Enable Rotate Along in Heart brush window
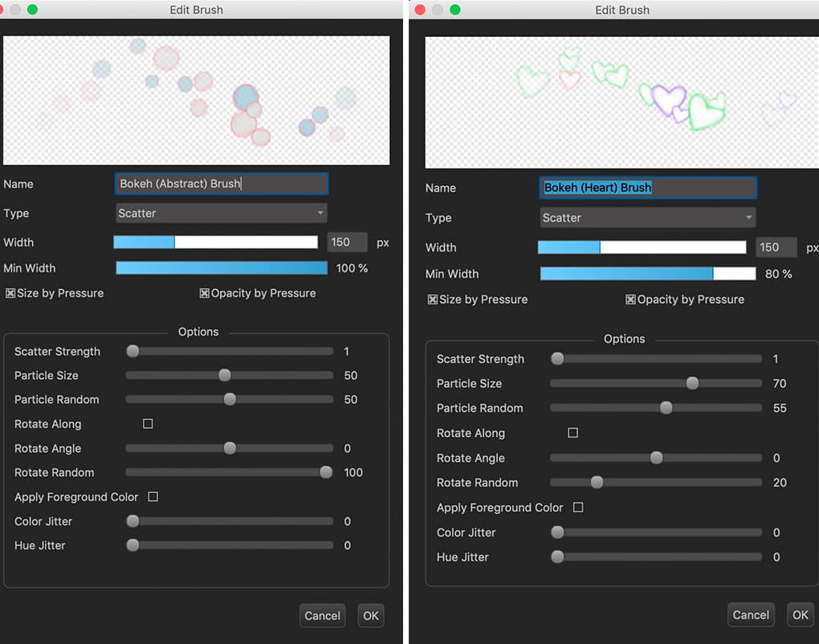819x644 pixels. 573,433
